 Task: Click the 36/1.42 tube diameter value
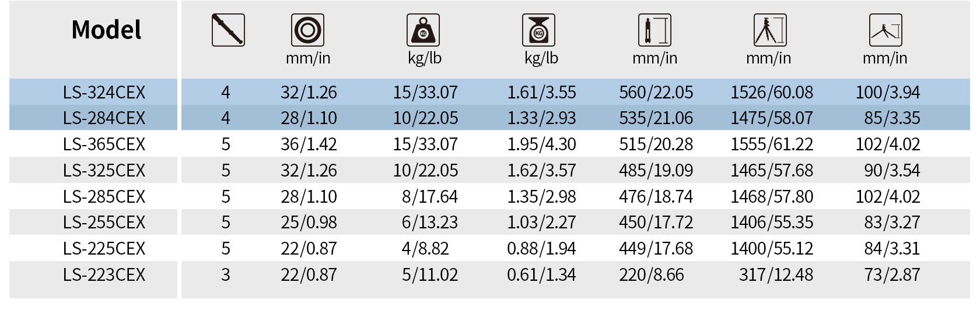click(309, 144)
